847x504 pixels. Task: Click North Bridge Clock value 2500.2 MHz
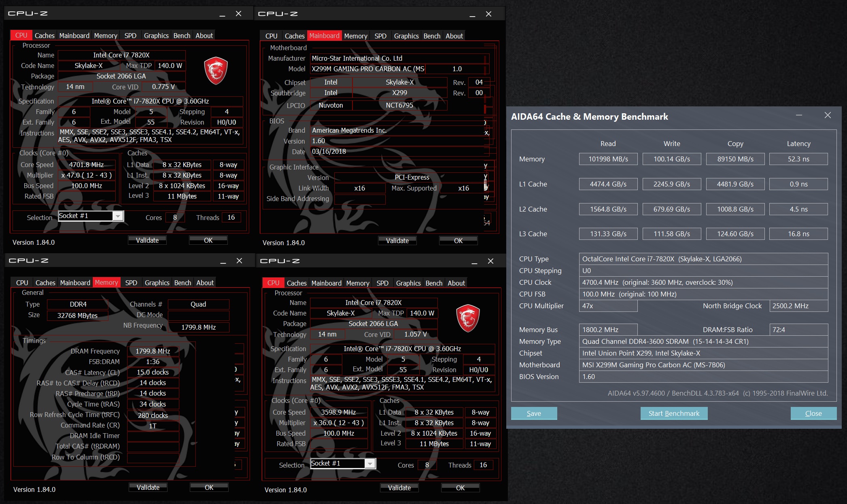coord(798,306)
